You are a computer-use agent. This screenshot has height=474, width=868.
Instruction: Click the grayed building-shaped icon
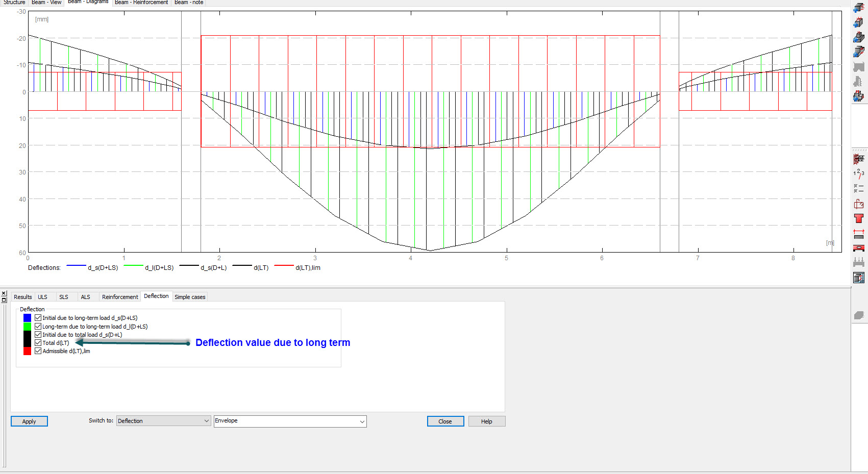click(x=859, y=81)
